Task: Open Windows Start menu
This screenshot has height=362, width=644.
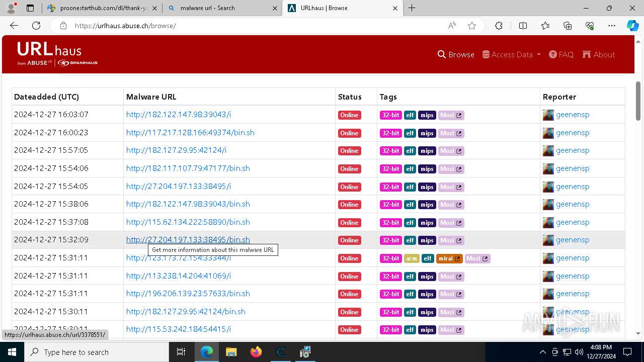Action: (12, 352)
